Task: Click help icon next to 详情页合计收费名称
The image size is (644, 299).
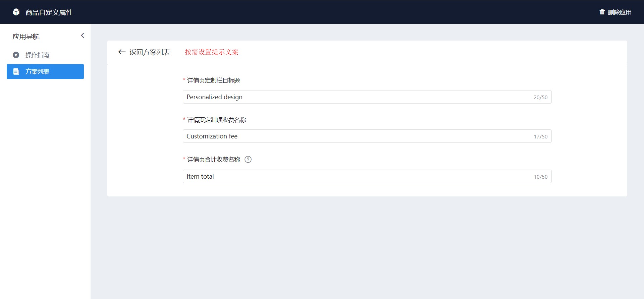Action: coord(248,160)
